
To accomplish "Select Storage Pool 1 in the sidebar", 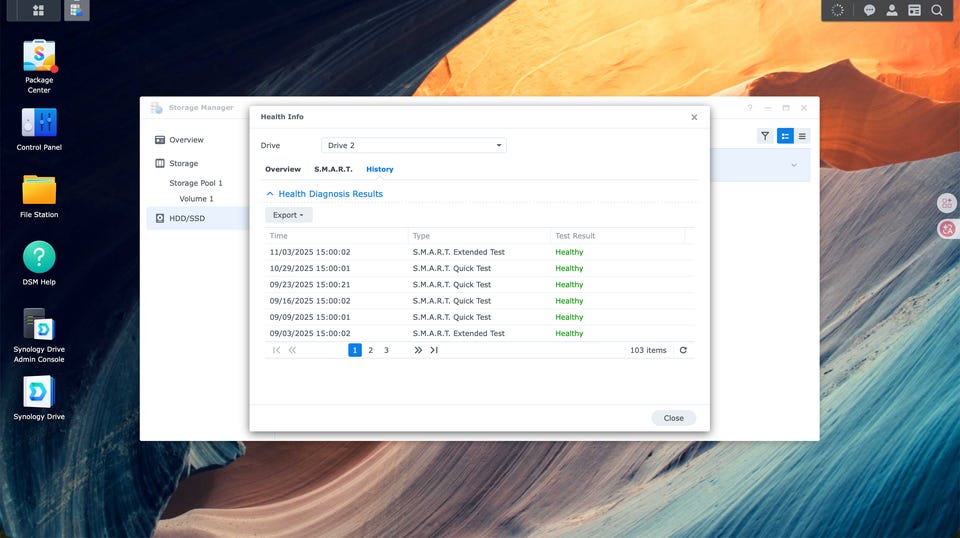I will pos(196,183).
